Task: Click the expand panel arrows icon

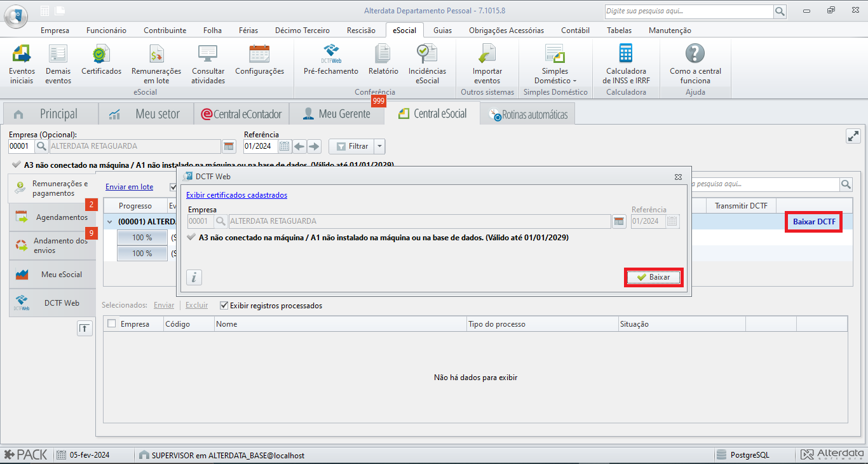Action: pos(853,136)
